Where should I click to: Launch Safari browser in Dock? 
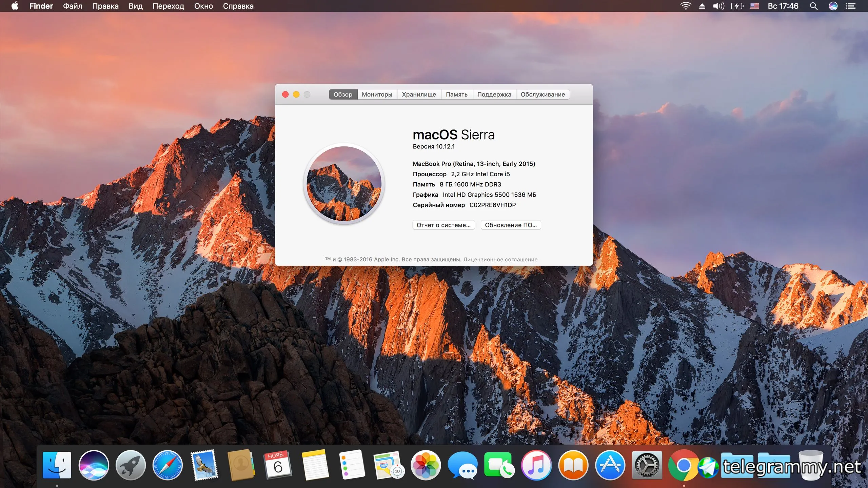pos(167,465)
